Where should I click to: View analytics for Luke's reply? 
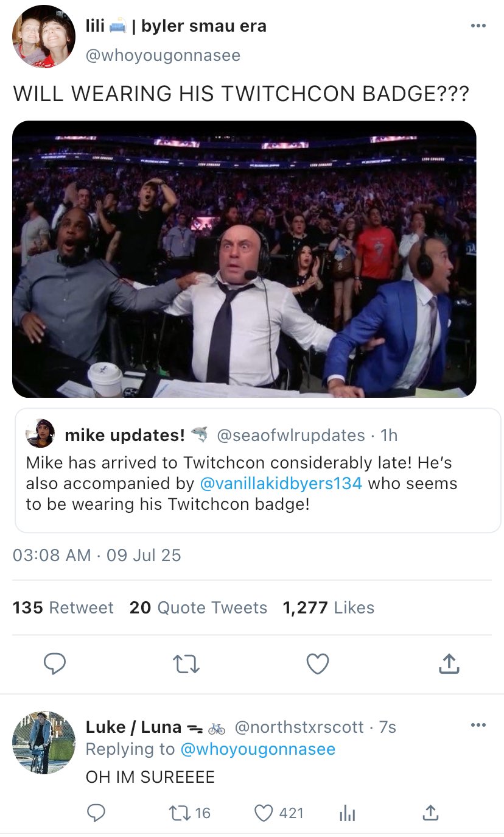(x=346, y=813)
